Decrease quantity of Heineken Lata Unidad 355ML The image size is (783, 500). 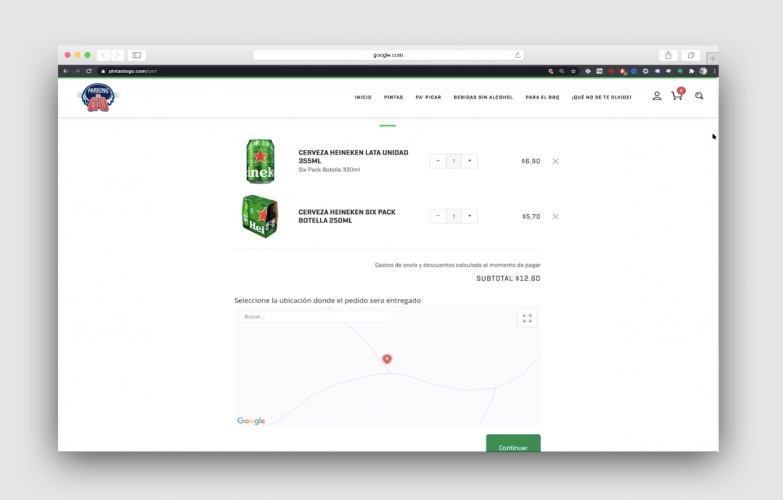438,161
